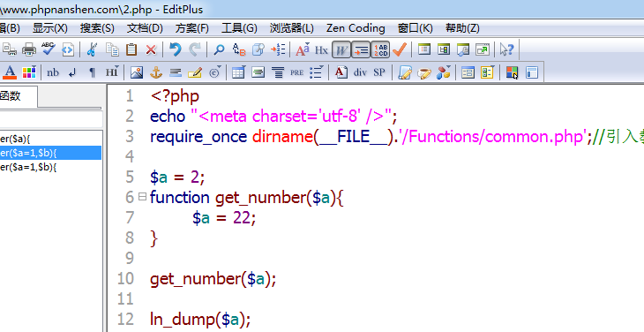Click the Copy icon

tap(112, 49)
